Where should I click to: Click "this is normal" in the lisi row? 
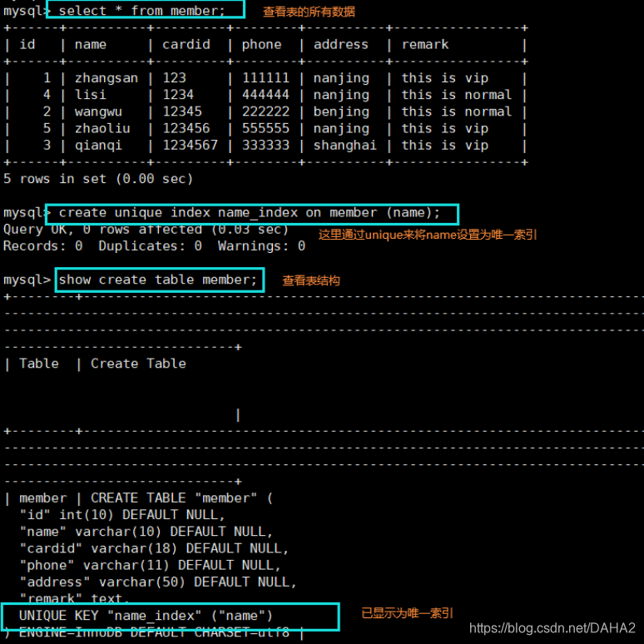(457, 95)
